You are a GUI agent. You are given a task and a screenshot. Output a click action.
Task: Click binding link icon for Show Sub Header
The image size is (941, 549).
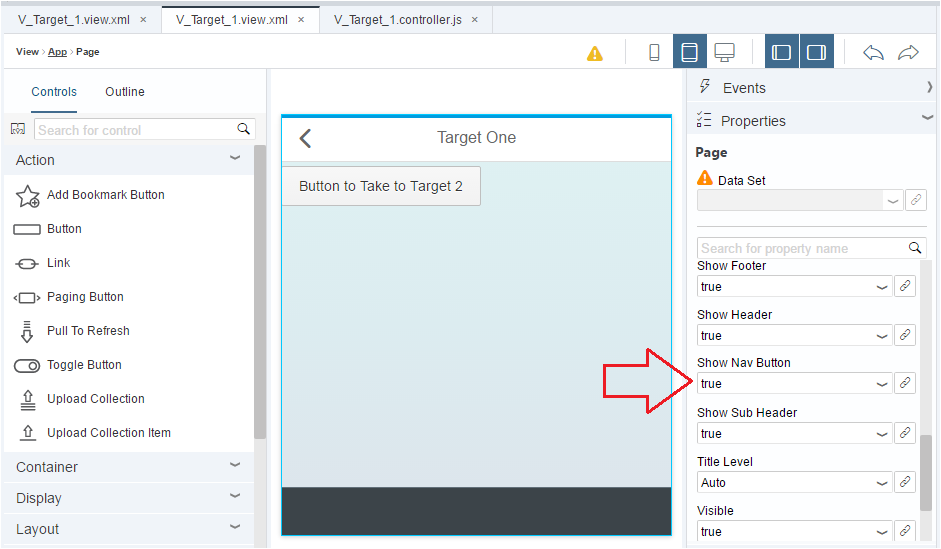[905, 433]
